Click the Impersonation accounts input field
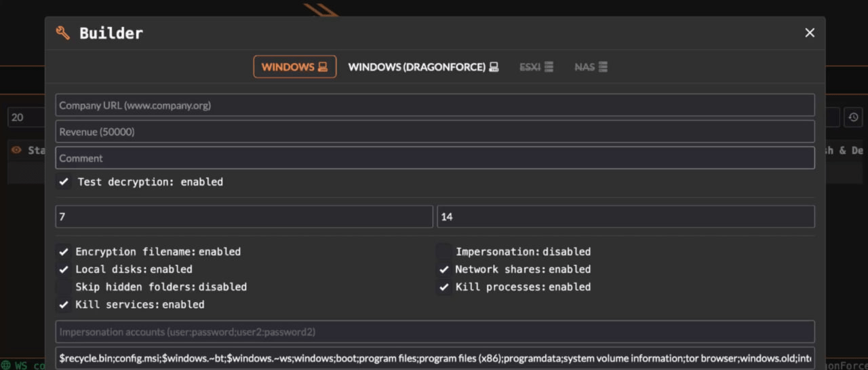The height and width of the screenshot is (370, 868). point(435,332)
